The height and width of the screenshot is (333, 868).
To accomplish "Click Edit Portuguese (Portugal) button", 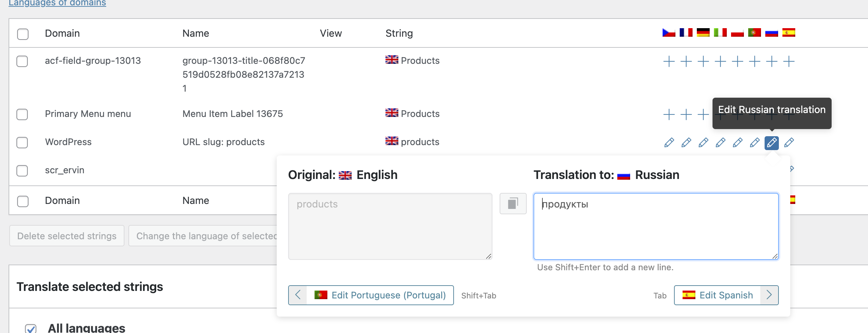I will click(x=380, y=295).
